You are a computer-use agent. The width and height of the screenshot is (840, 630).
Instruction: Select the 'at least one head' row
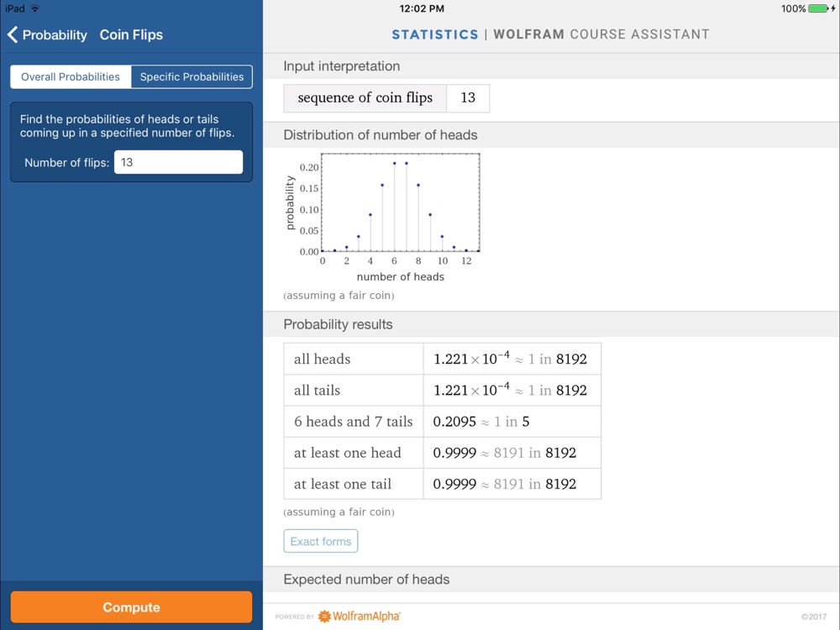point(443,453)
